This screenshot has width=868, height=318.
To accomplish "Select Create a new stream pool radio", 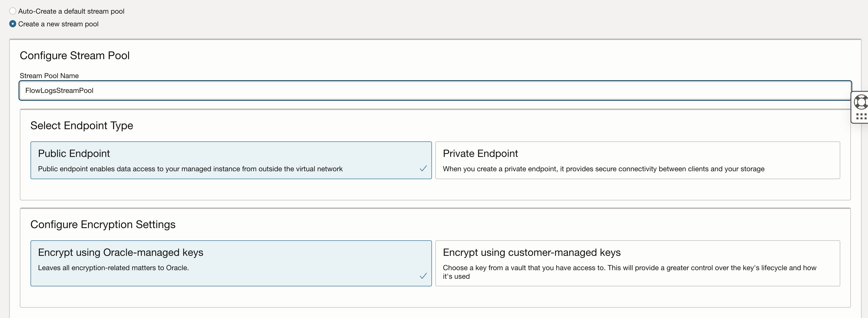I will pos(13,24).
